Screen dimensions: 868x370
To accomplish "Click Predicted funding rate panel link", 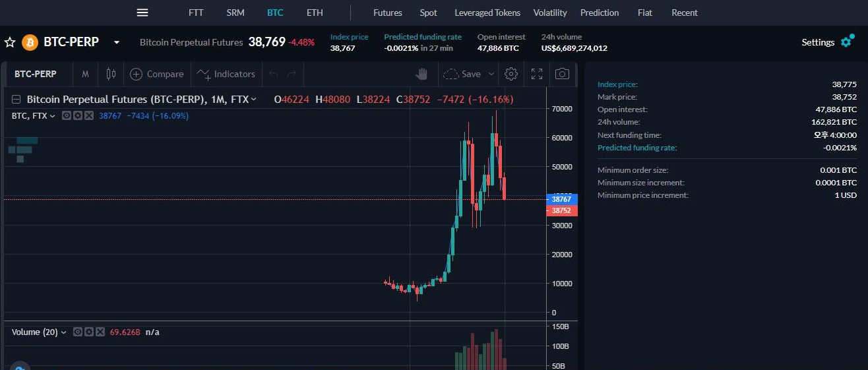I will (x=637, y=148).
